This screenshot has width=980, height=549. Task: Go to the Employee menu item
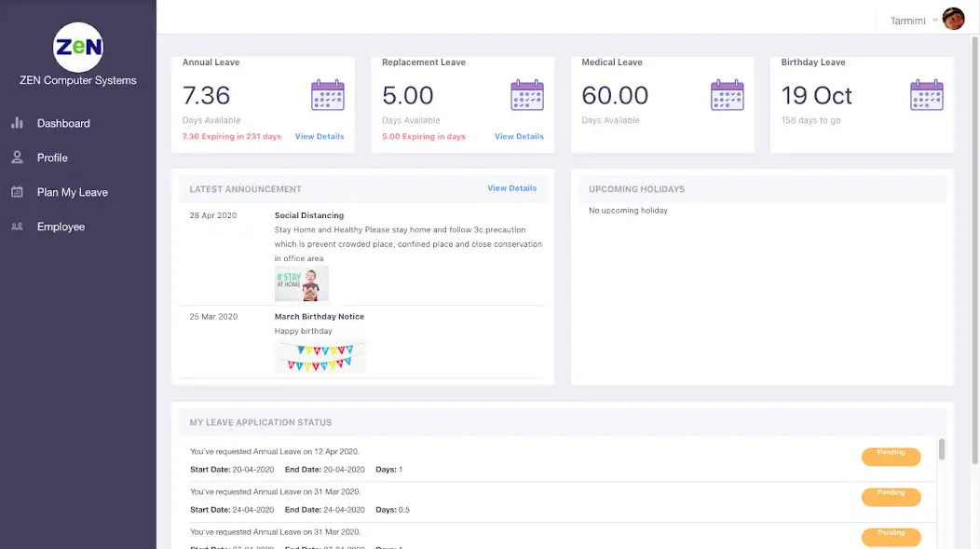(x=61, y=226)
